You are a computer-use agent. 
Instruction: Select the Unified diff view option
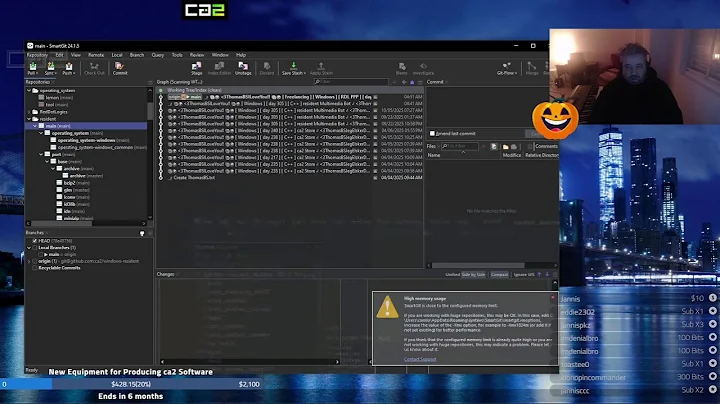pyautogui.click(x=452, y=275)
